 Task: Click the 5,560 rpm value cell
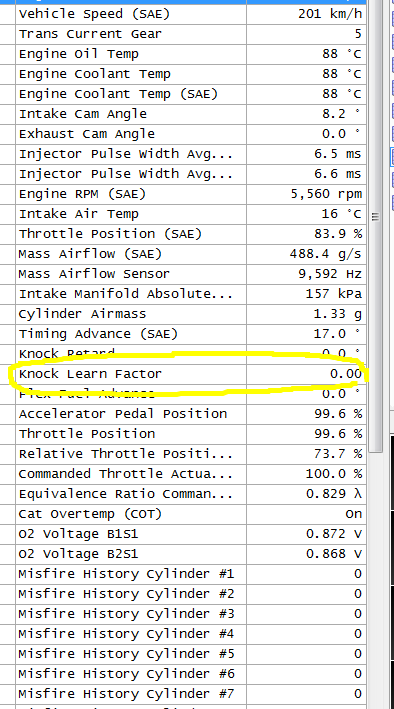[306, 194]
